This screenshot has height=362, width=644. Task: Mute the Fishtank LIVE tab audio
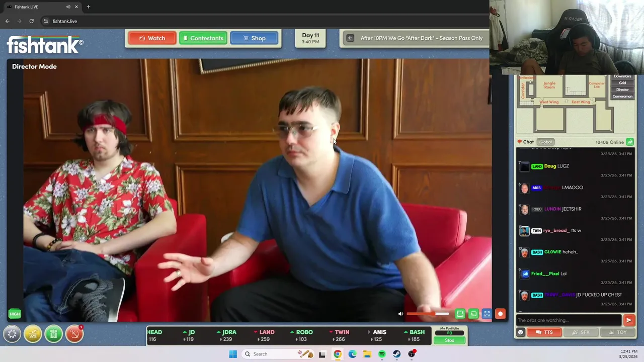(x=68, y=7)
